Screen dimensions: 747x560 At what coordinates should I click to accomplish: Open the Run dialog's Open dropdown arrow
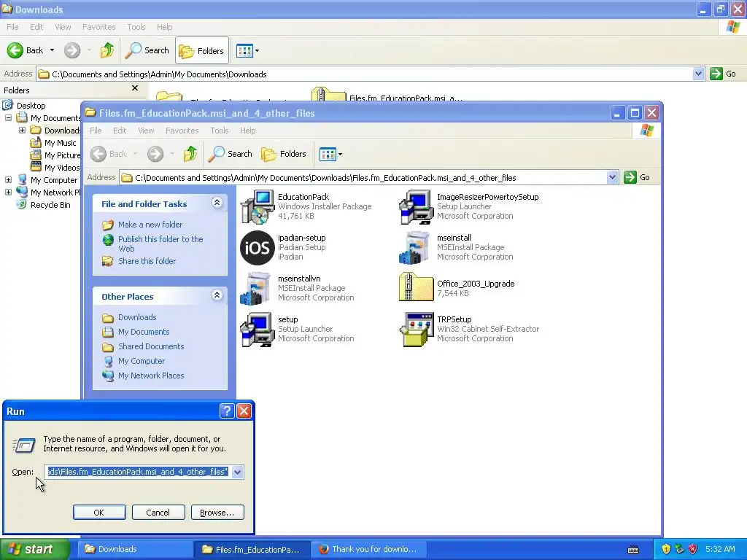coord(237,472)
